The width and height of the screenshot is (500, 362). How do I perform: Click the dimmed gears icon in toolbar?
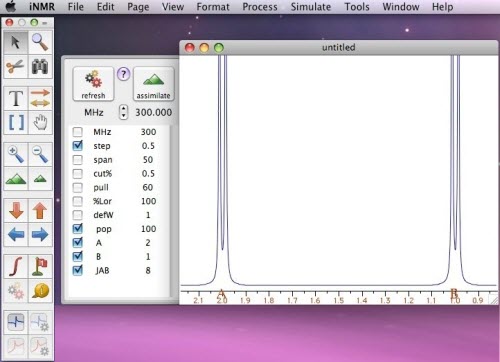point(16,291)
